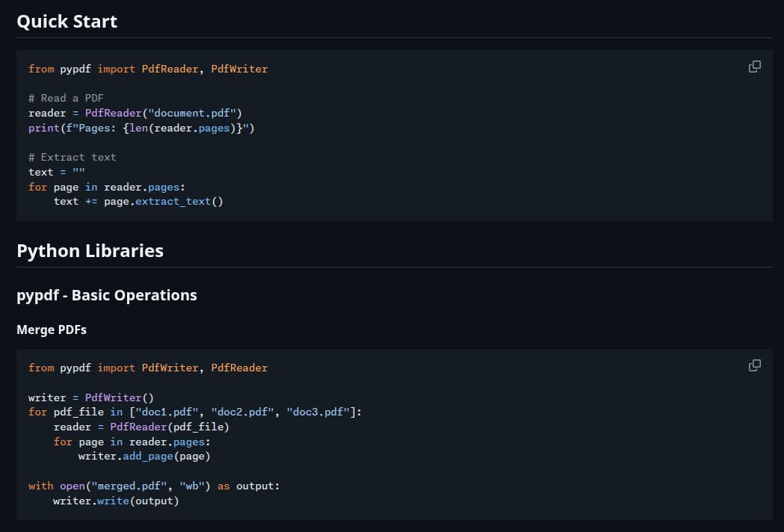Click the Merge PDFs subheading
The image size is (784, 532).
(52, 330)
